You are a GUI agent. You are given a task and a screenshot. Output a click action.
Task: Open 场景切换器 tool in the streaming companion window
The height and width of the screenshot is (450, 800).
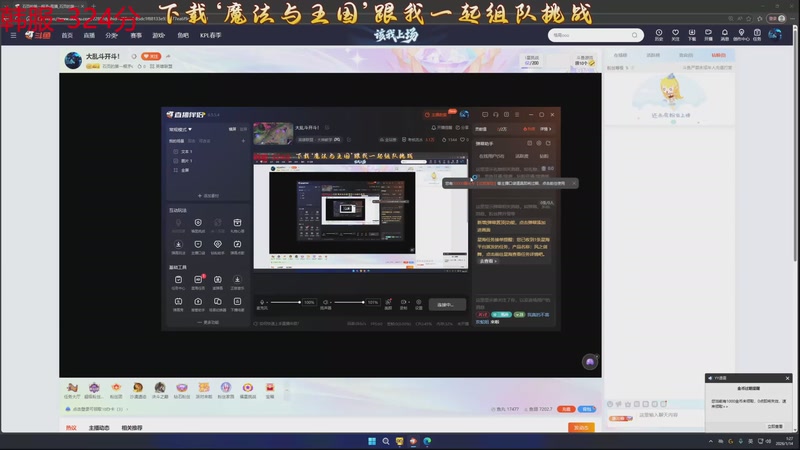coord(217,304)
